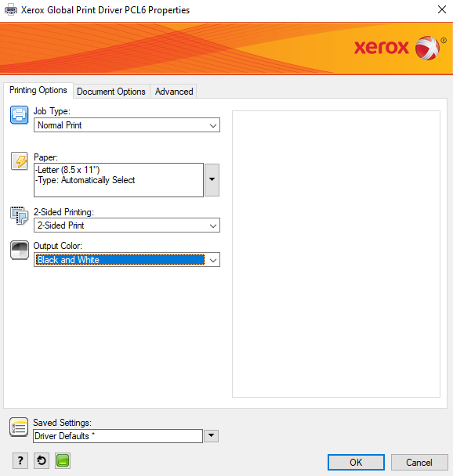Click the blank print preview pane
The height and width of the screenshot is (476, 453).
tap(336, 254)
